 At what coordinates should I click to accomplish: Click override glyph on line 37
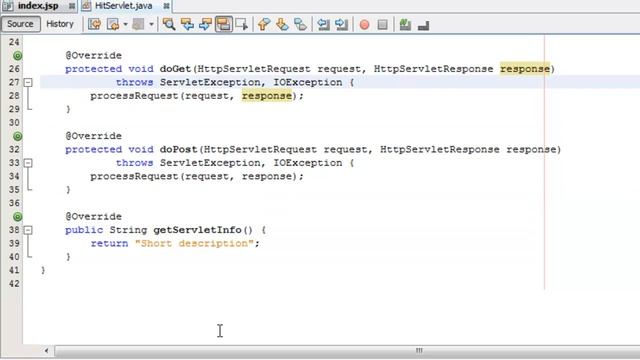click(18, 216)
